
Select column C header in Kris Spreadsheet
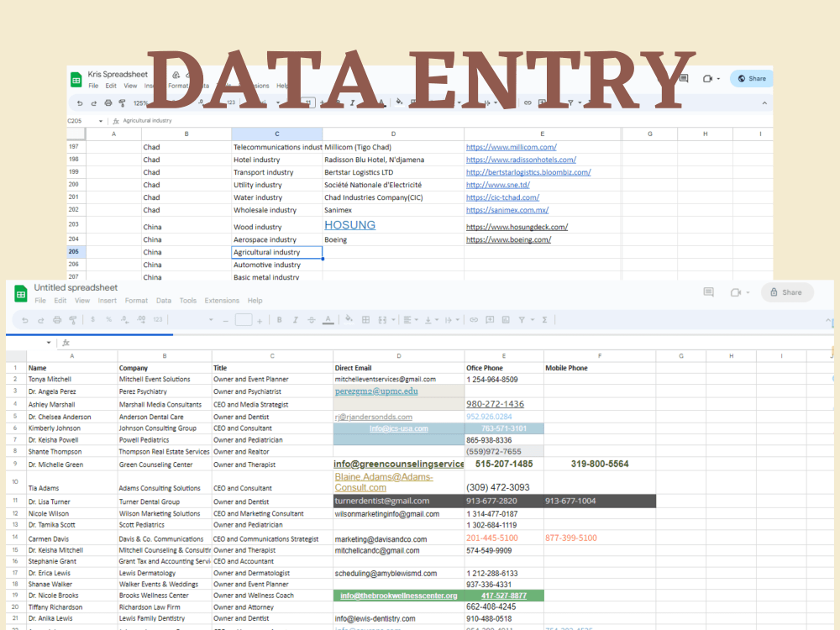277,134
